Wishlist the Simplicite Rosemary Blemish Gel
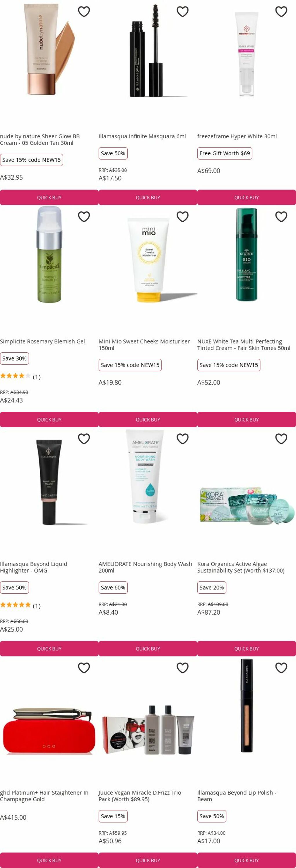 [x=84, y=217]
